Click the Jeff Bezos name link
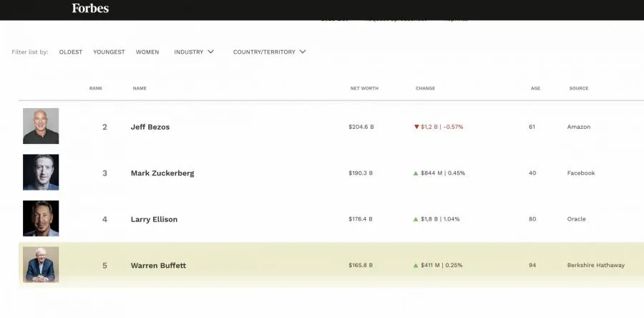The width and height of the screenshot is (644, 318). pos(150,127)
